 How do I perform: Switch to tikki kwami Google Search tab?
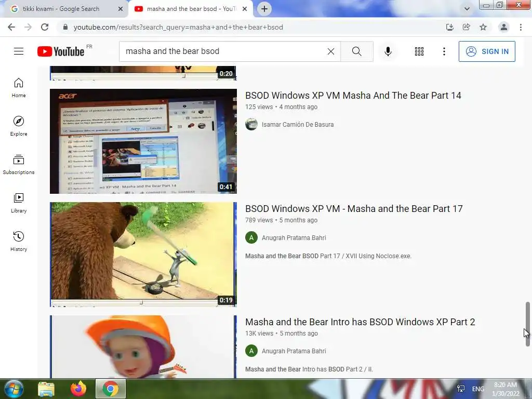62,9
